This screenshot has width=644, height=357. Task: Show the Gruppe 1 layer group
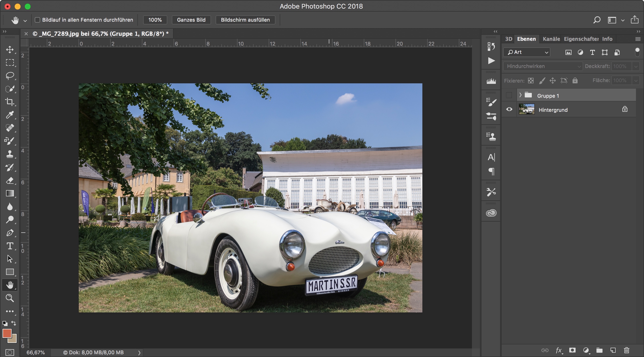[x=509, y=95]
